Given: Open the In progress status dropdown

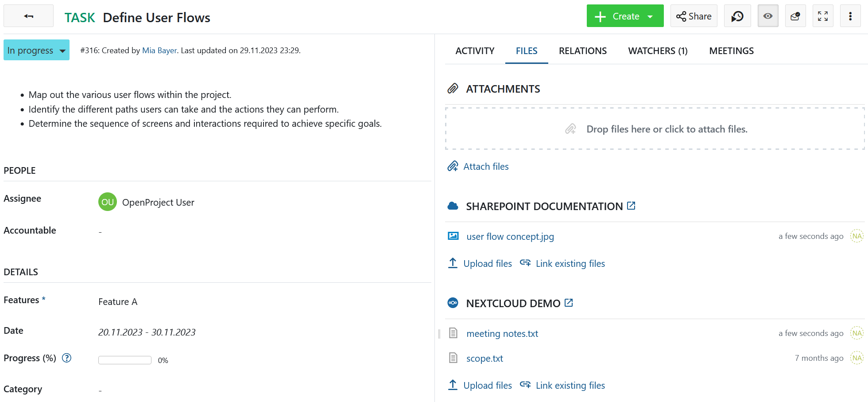Looking at the screenshot, I should tap(36, 50).
